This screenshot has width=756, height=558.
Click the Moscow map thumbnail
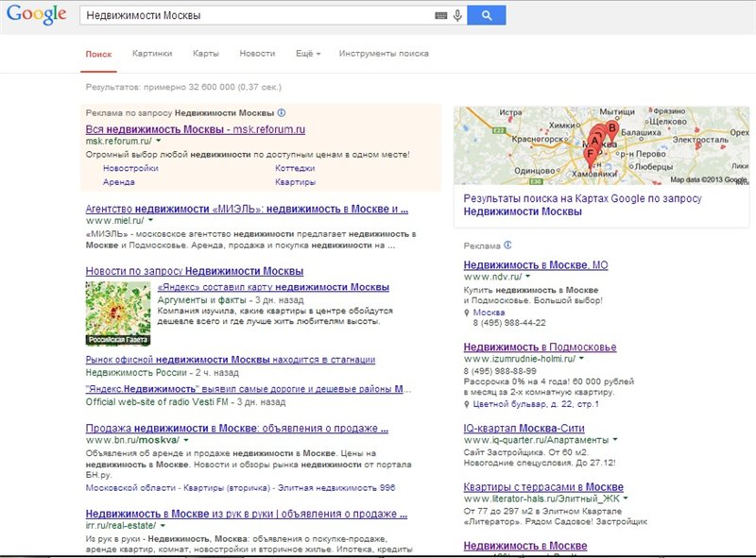(x=601, y=145)
